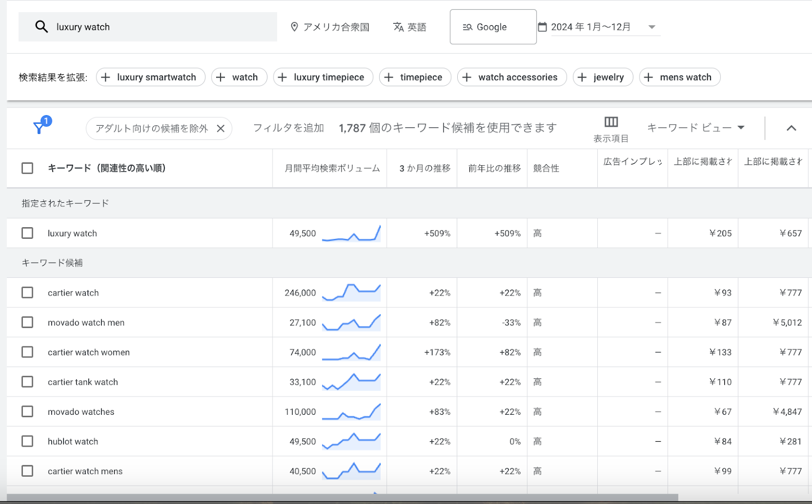
Task: Click the ￥5,012 bid value
Action: point(787,322)
